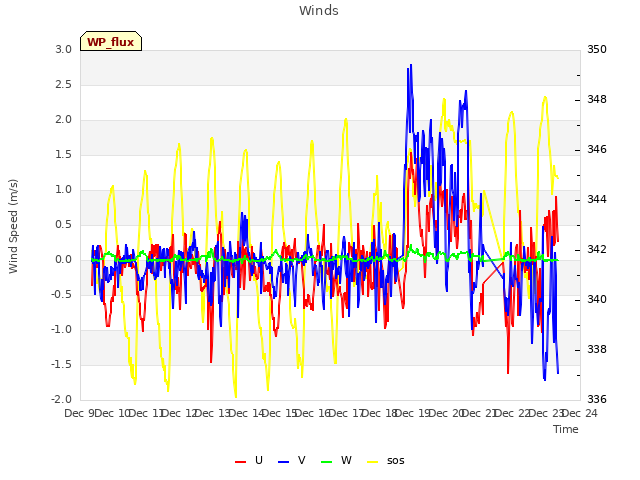Click the '338' right axis value
This screenshot has width=640, height=480.
(597, 349)
